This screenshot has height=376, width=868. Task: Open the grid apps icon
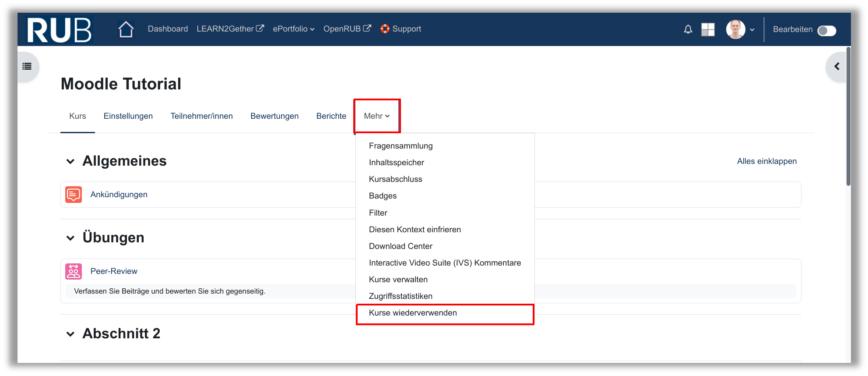pyautogui.click(x=707, y=29)
